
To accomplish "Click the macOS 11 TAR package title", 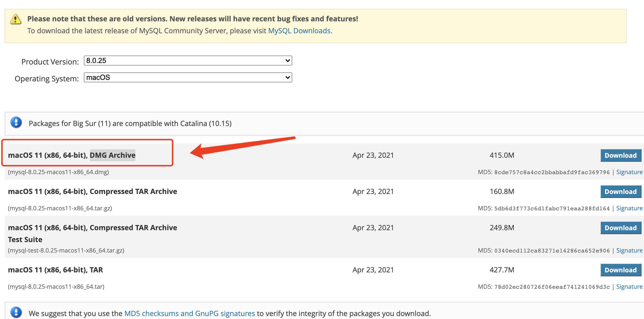I will 55,270.
